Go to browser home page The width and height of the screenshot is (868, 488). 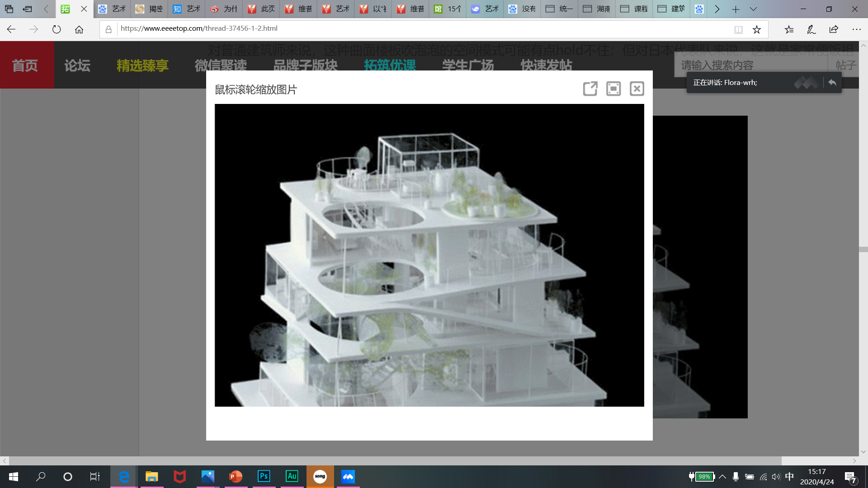(x=79, y=29)
